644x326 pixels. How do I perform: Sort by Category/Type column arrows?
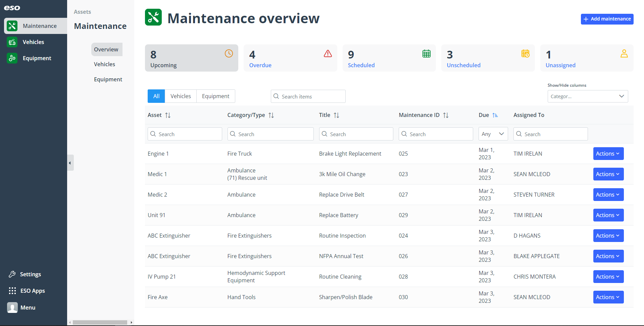pyautogui.click(x=271, y=115)
